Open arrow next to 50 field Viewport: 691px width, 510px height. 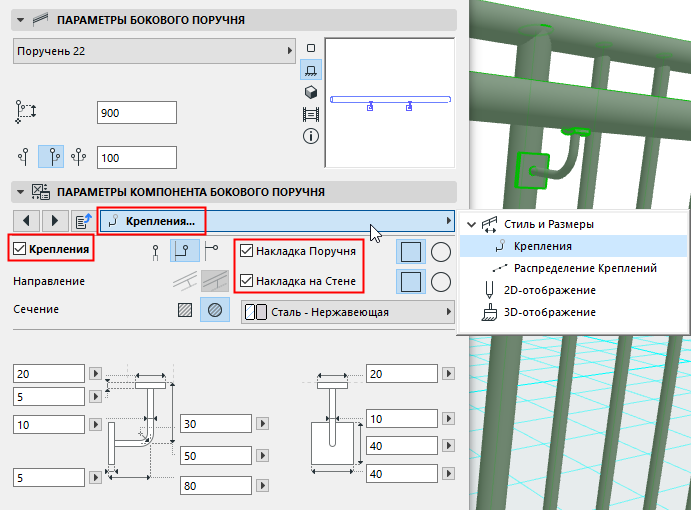click(x=263, y=455)
